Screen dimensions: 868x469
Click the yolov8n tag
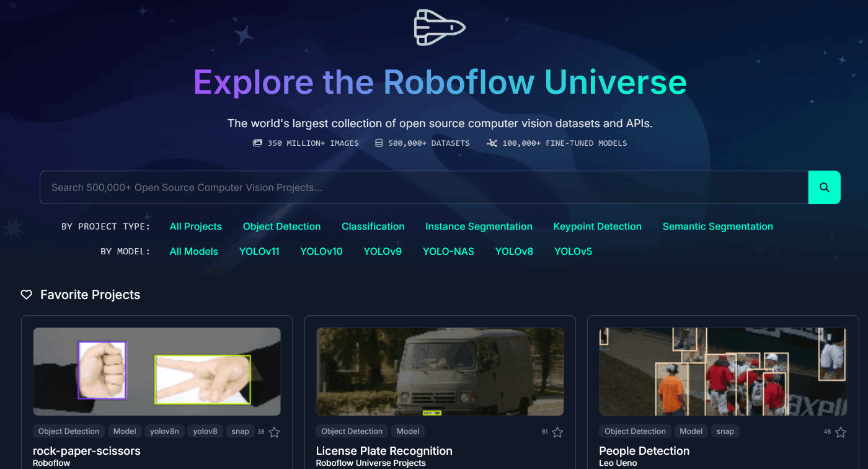[164, 431]
